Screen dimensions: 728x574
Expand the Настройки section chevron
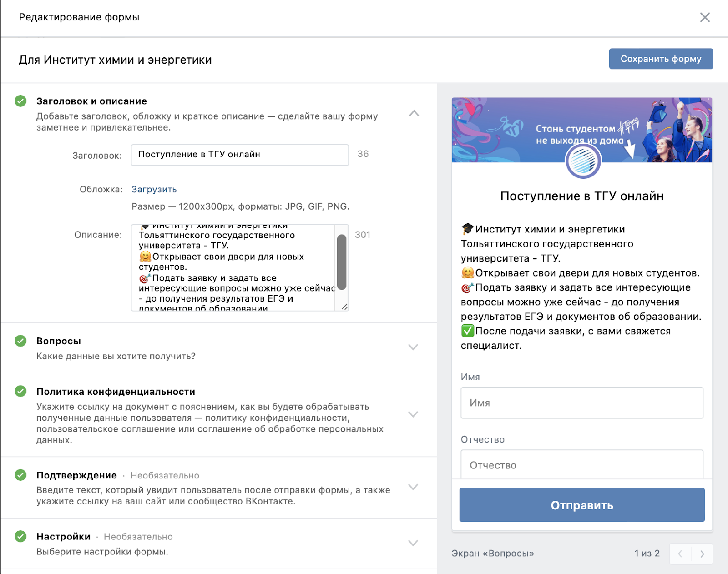click(413, 543)
